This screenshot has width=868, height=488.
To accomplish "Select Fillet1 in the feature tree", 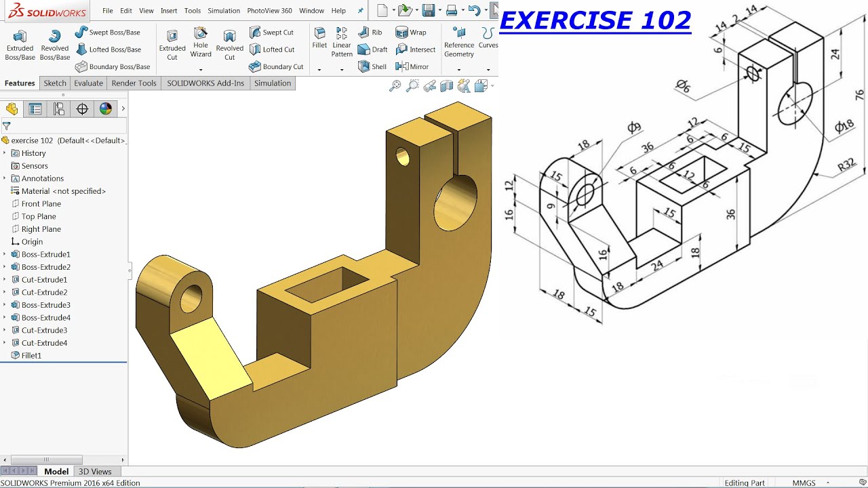I will click(31, 356).
